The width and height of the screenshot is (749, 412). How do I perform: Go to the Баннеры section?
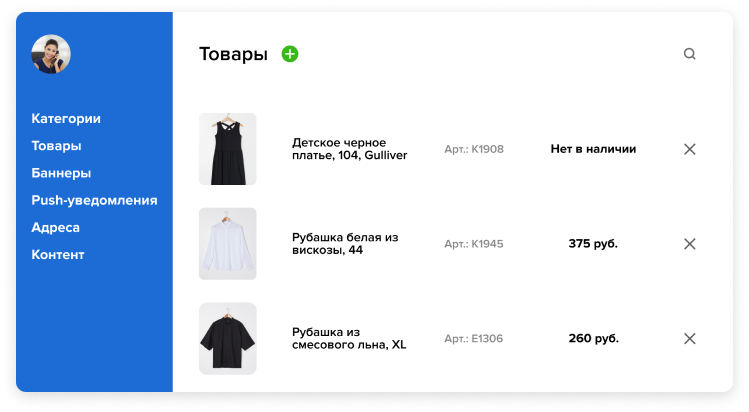tap(61, 173)
